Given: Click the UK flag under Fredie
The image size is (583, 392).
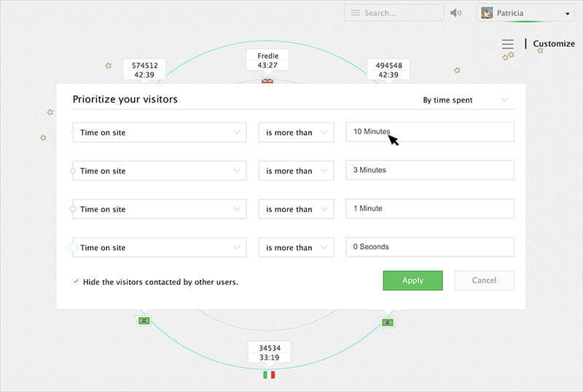Looking at the screenshot, I should point(267,81).
